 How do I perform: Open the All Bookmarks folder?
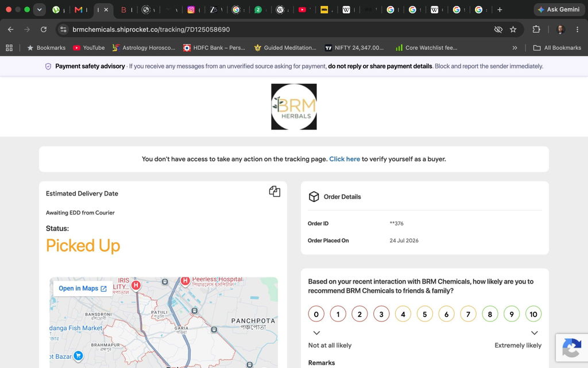coord(557,48)
